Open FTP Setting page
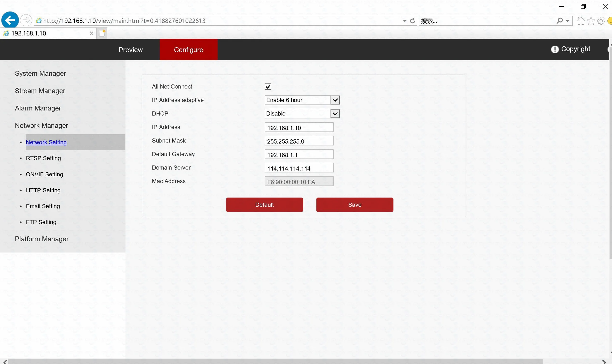 point(41,222)
